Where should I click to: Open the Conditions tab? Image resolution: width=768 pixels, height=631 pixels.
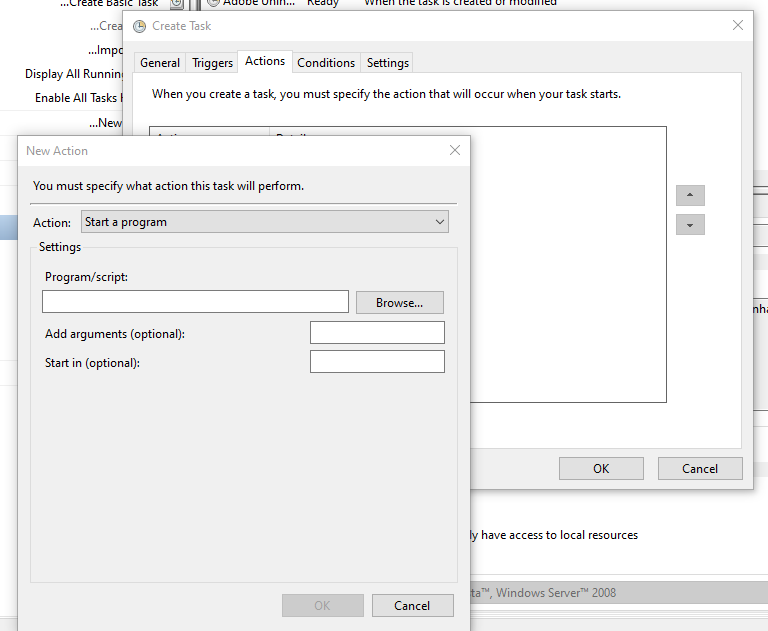[x=326, y=63]
